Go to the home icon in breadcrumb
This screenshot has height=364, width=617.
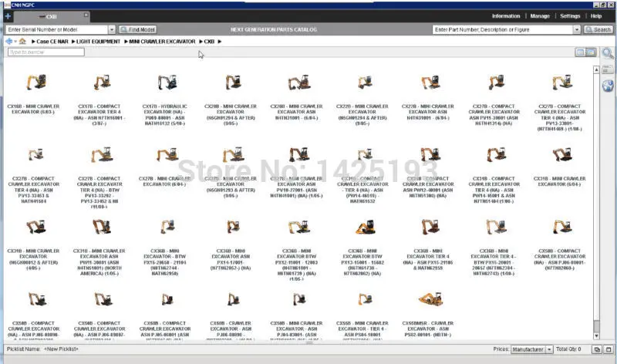click(22, 42)
